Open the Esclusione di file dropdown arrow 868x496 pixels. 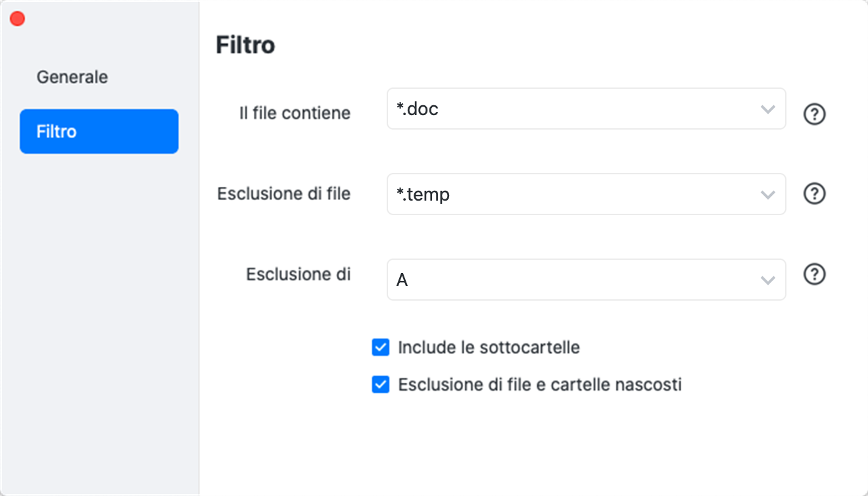point(767,195)
